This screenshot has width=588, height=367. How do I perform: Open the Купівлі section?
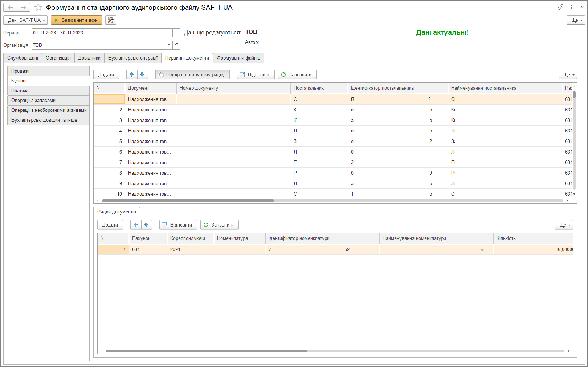point(48,81)
